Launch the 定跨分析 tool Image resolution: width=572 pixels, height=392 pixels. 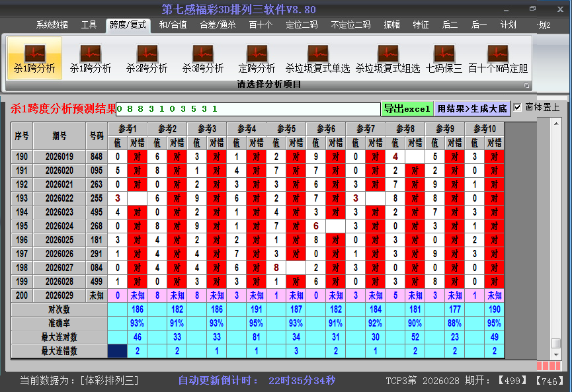pyautogui.click(x=257, y=58)
